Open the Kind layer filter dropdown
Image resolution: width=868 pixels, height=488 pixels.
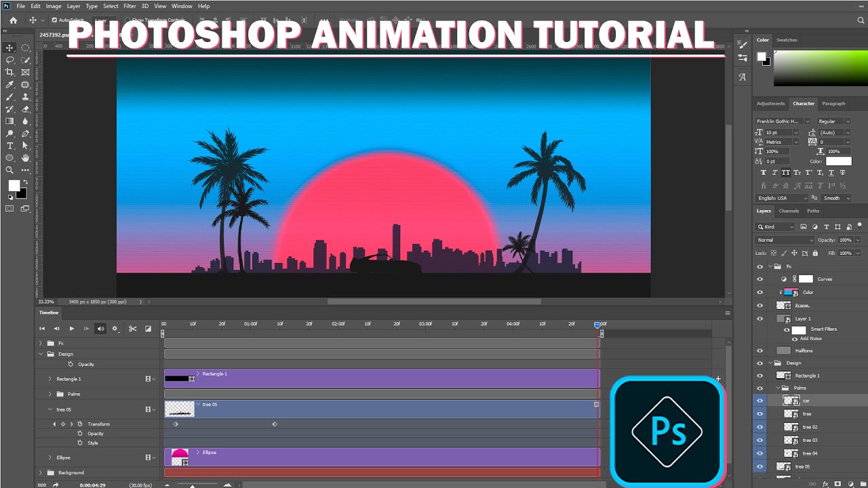tap(775, 227)
